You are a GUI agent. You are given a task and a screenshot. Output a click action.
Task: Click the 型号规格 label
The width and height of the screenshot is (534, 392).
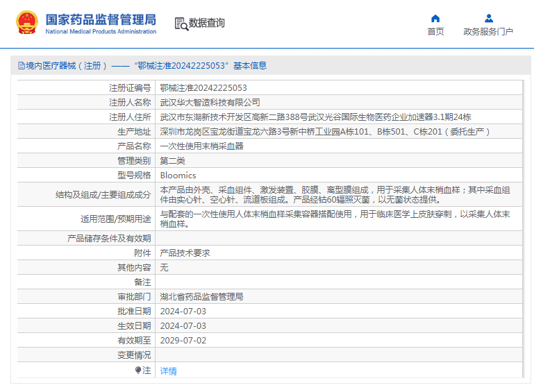tap(134, 176)
